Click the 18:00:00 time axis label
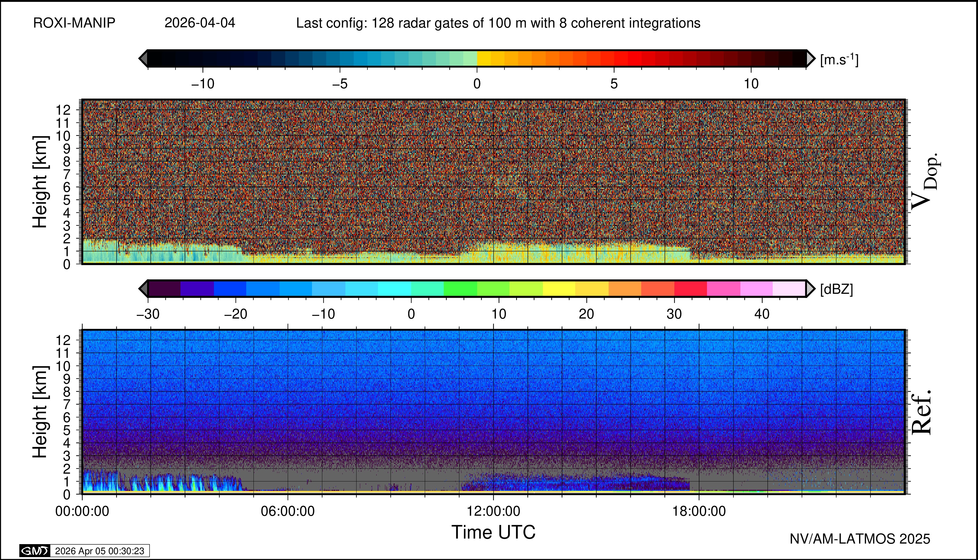This screenshot has width=978, height=560. point(699,512)
